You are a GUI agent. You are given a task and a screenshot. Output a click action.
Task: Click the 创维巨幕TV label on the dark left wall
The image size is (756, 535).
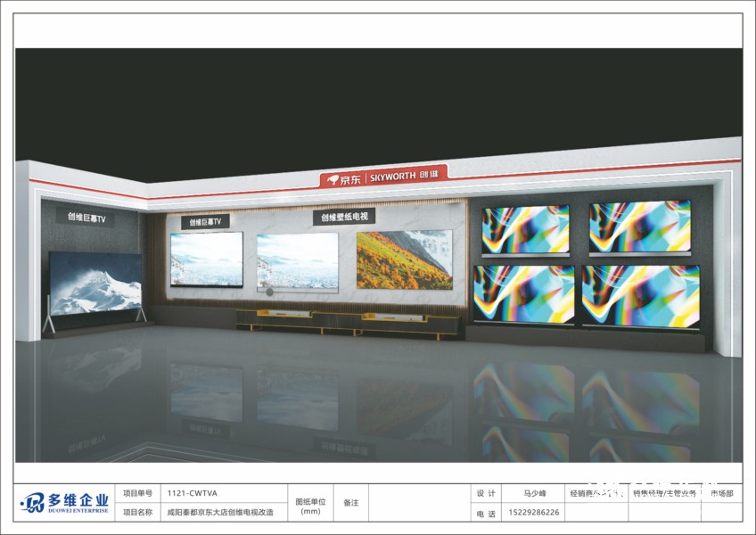tap(86, 218)
